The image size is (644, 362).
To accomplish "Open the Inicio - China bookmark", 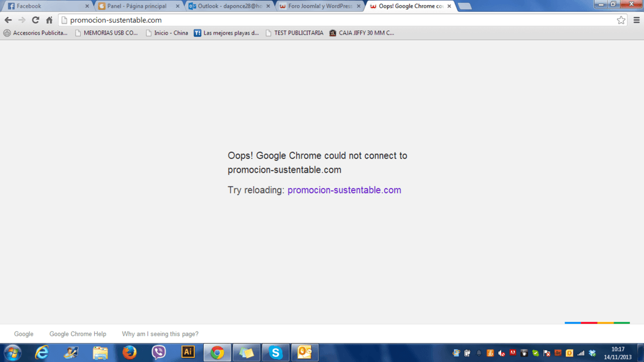I will (167, 33).
